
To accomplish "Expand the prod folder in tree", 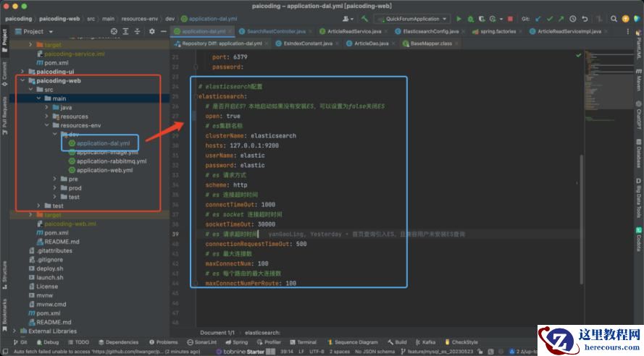I will tap(54, 188).
